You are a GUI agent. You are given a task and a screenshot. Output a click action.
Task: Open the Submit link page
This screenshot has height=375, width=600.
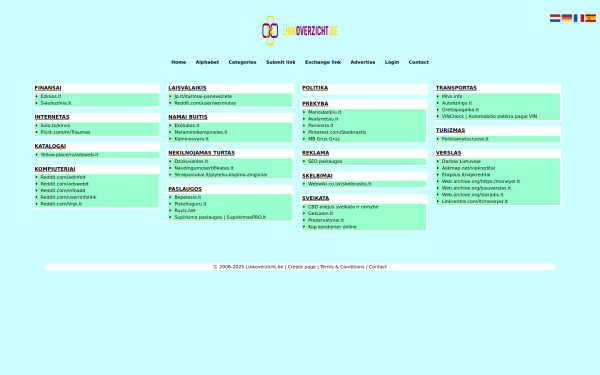[x=280, y=62]
